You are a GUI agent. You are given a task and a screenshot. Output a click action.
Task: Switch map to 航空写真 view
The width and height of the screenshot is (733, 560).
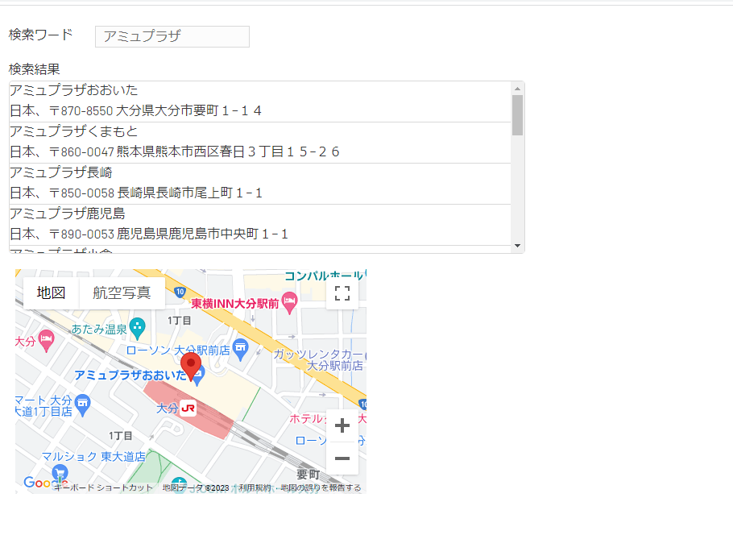pyautogui.click(x=122, y=293)
